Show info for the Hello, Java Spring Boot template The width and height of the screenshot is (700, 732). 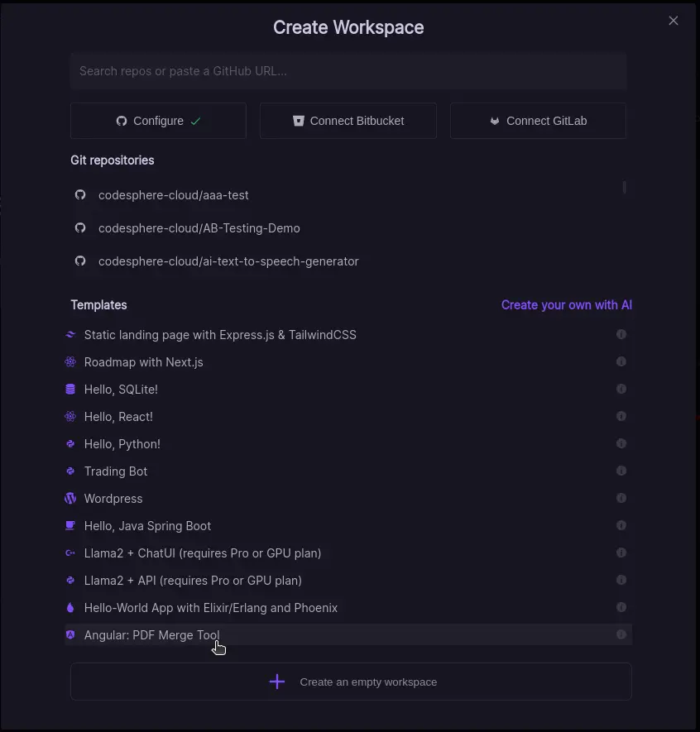621,525
